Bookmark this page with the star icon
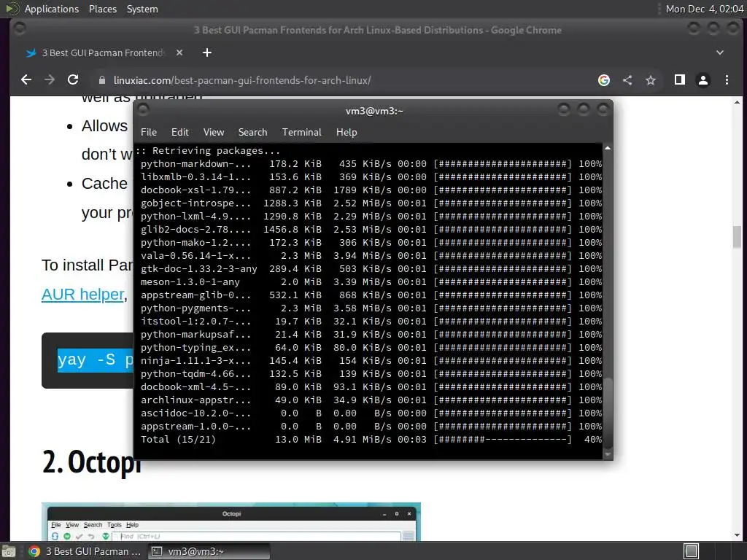The width and height of the screenshot is (747, 560). [651, 80]
